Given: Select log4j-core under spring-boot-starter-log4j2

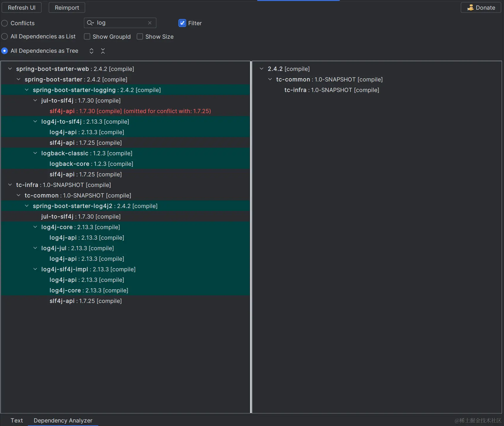Looking at the screenshot, I should [x=125, y=227].
